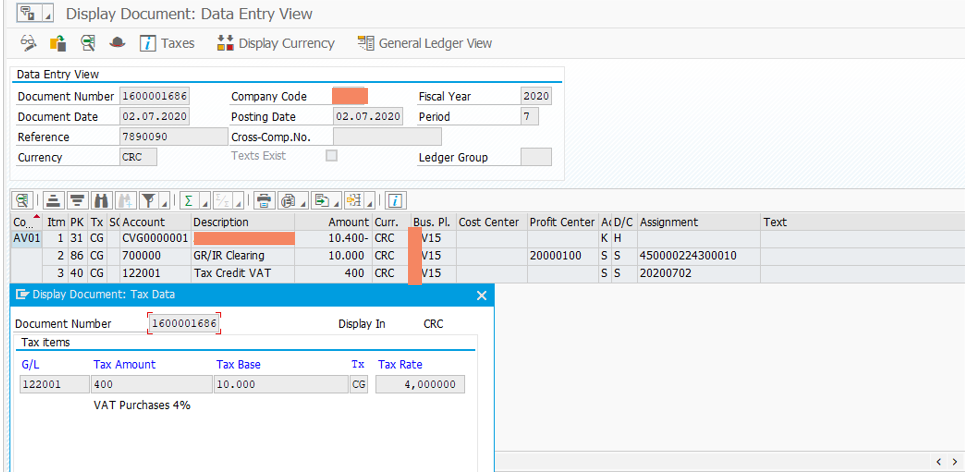Sort the grid in descending order
965x473 pixels.
(77, 201)
